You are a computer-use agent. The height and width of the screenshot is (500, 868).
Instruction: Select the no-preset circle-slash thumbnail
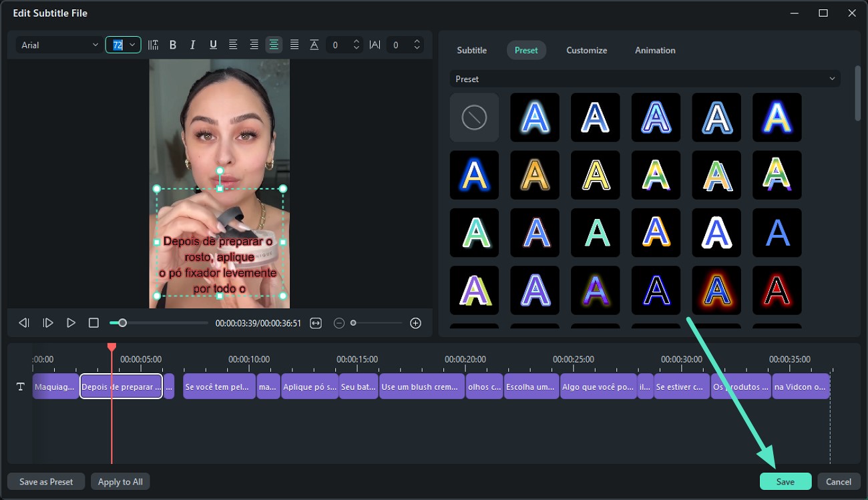(474, 117)
